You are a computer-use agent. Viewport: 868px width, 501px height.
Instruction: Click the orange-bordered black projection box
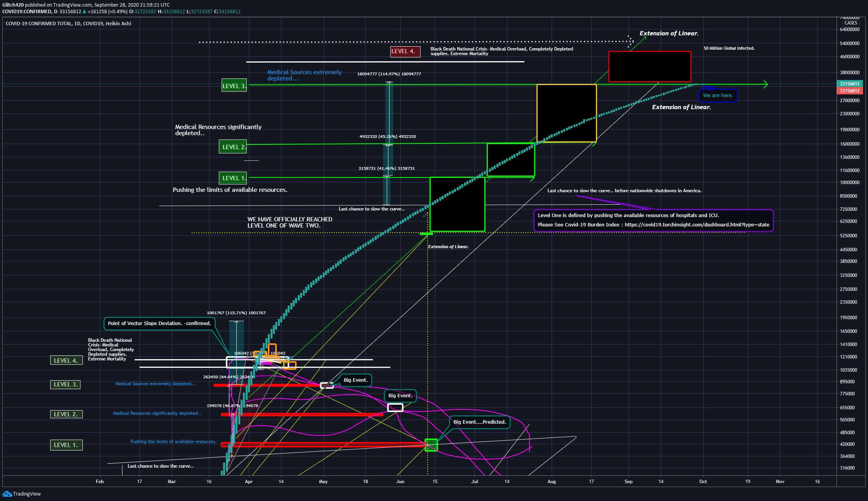coord(566,113)
